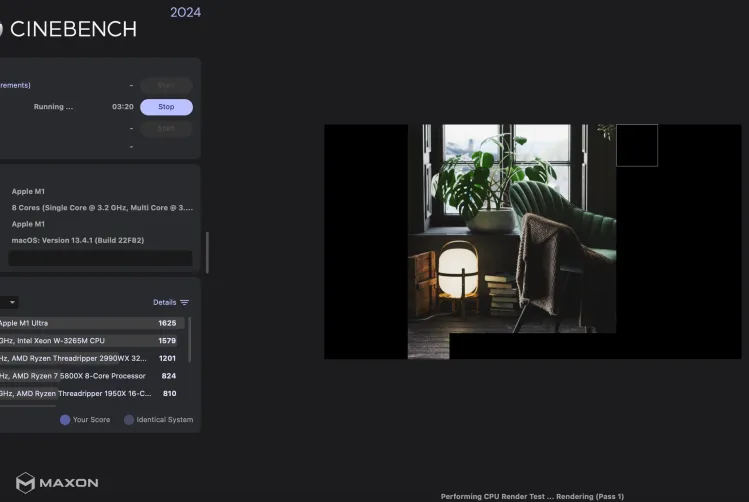Select the Threadripper 2990WX ranking row

point(89,358)
